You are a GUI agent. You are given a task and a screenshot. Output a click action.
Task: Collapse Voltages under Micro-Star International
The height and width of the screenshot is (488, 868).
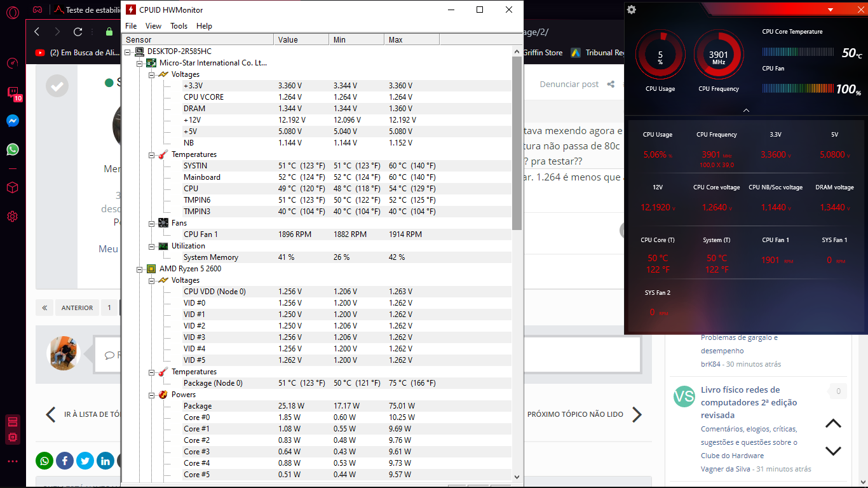pos(151,74)
